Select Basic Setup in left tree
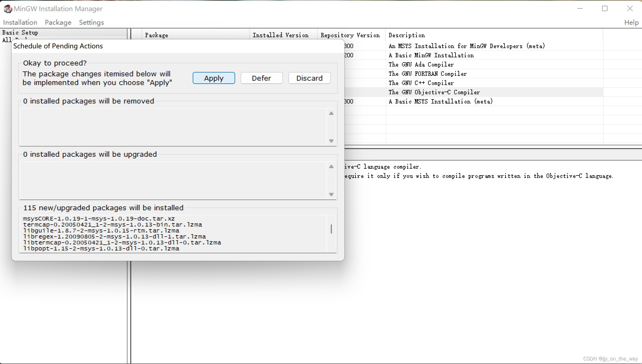The width and height of the screenshot is (642, 364). [x=20, y=33]
